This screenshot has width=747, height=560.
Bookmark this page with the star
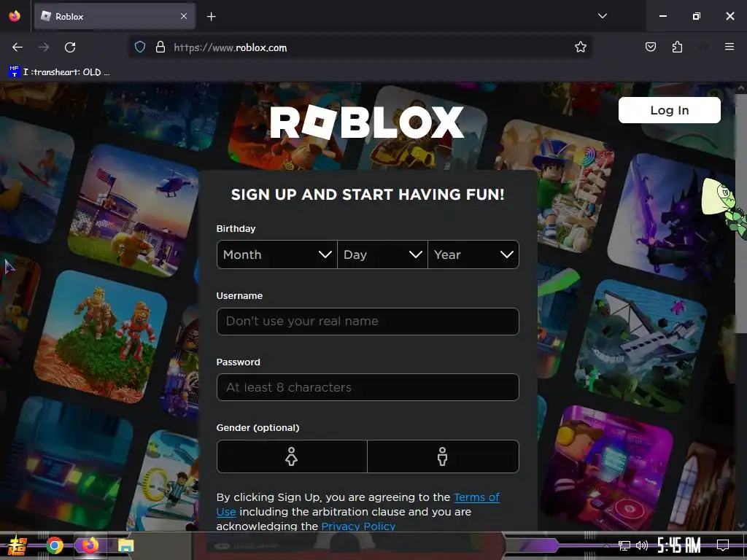(580, 47)
